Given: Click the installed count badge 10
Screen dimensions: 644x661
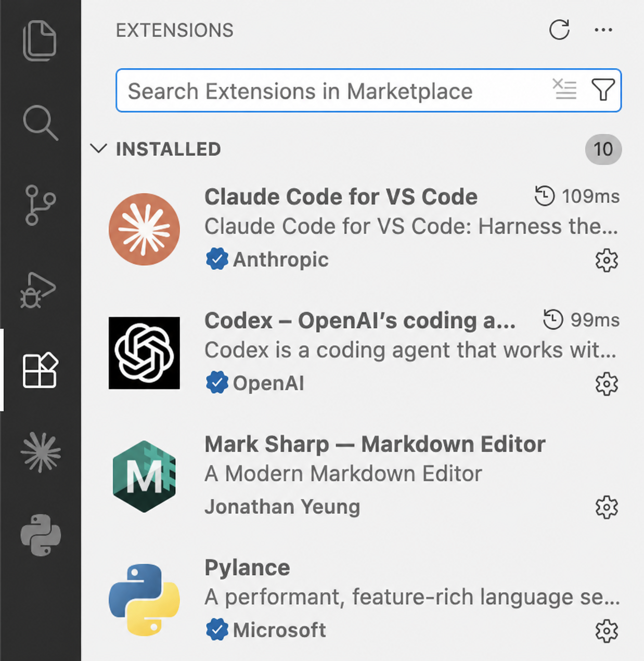Looking at the screenshot, I should pyautogui.click(x=603, y=149).
